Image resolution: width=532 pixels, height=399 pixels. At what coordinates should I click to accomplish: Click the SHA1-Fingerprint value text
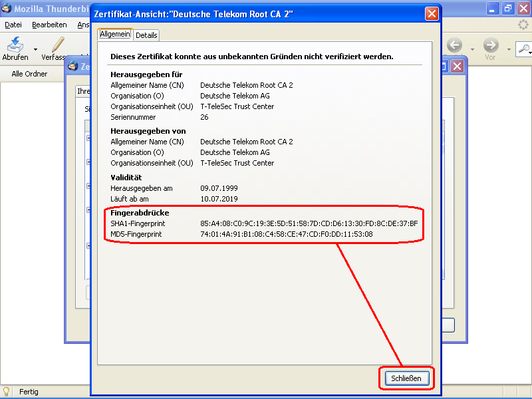[x=309, y=223]
